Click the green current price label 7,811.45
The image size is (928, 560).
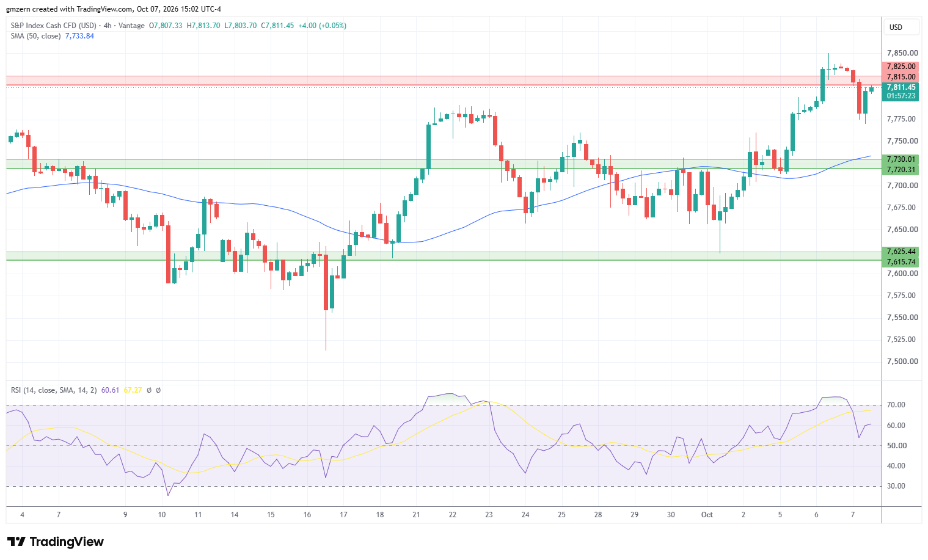pyautogui.click(x=901, y=87)
